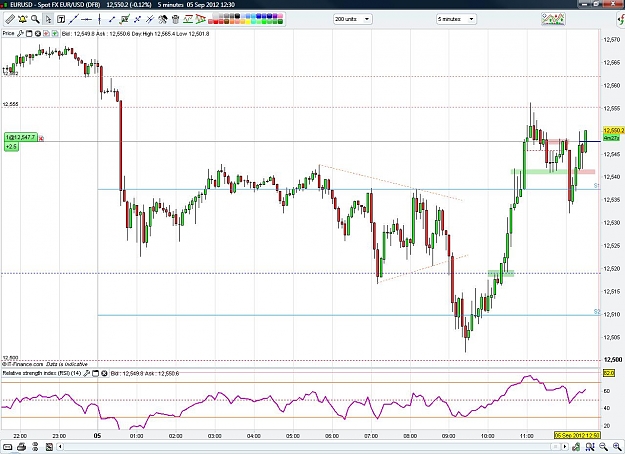
Task: Open the chart indicator check tool
Action: click(x=124, y=19)
